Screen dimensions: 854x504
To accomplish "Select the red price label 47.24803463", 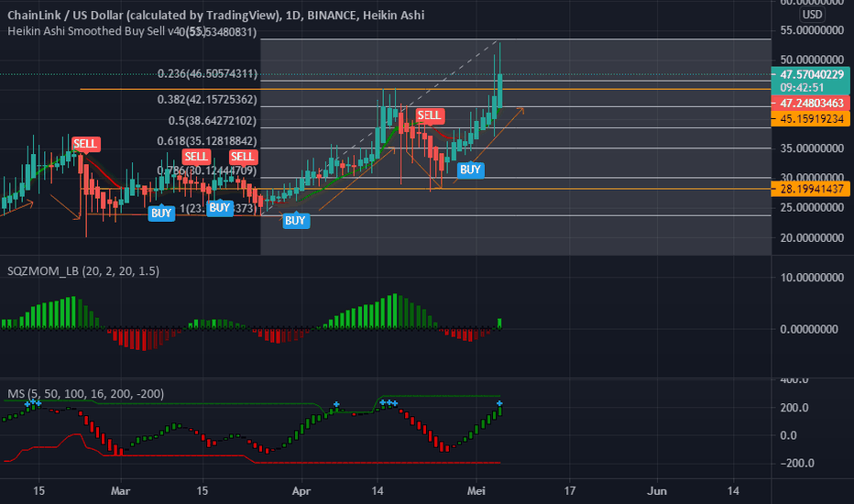I will (x=811, y=103).
